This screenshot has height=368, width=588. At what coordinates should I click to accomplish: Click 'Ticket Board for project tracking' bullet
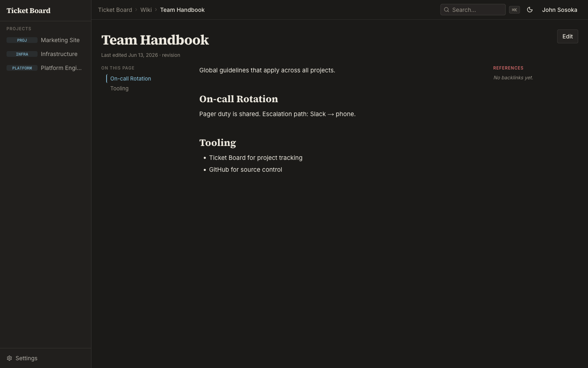tap(256, 158)
